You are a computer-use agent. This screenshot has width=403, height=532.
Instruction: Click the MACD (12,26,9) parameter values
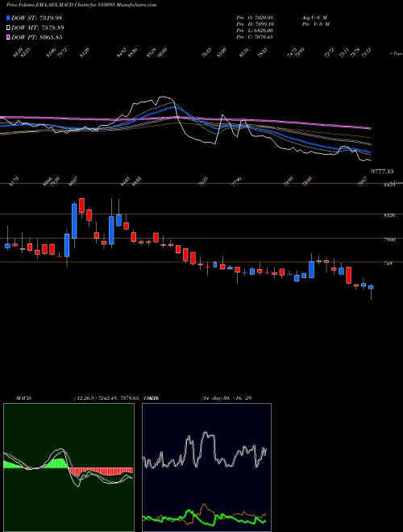(117, 398)
